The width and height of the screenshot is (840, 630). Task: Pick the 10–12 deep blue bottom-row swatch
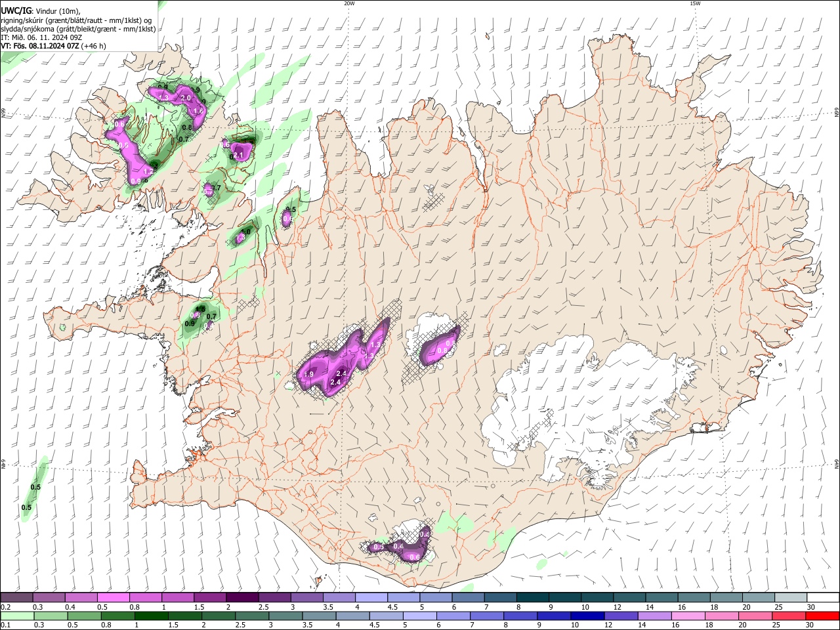point(586,616)
